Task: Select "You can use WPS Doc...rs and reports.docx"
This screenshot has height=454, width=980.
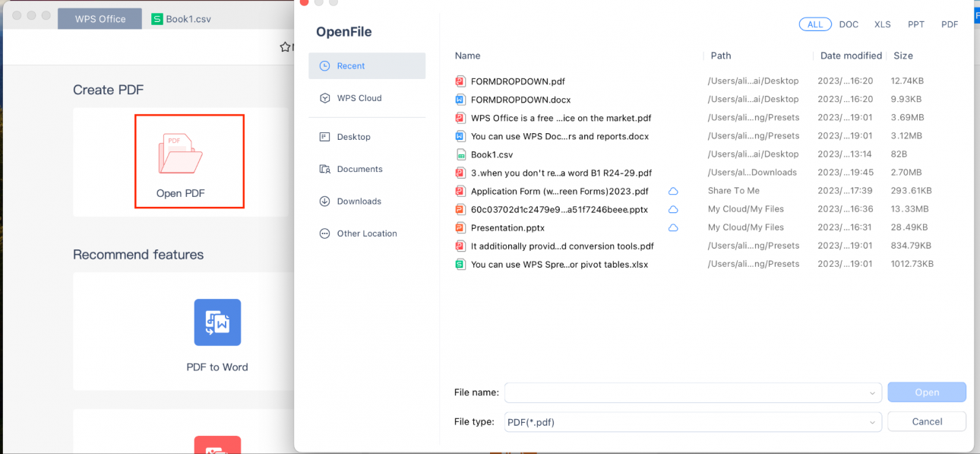Action: coord(560,136)
